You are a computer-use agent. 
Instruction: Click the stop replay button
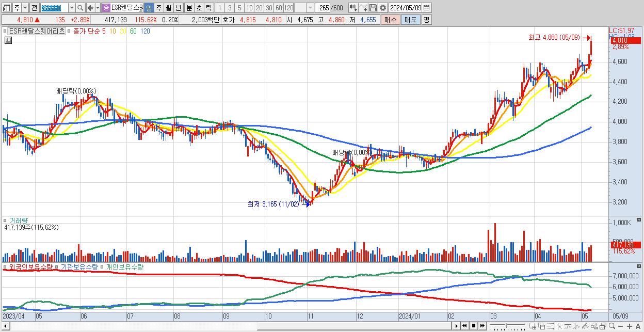coord(474,326)
